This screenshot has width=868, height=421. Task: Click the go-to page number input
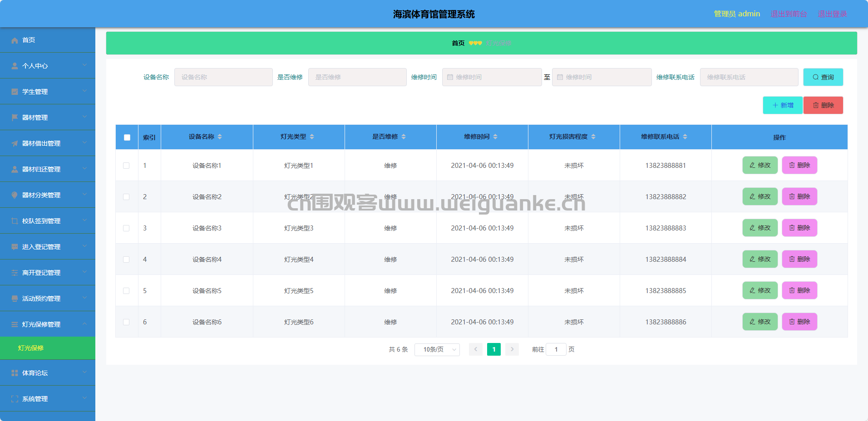(556, 349)
